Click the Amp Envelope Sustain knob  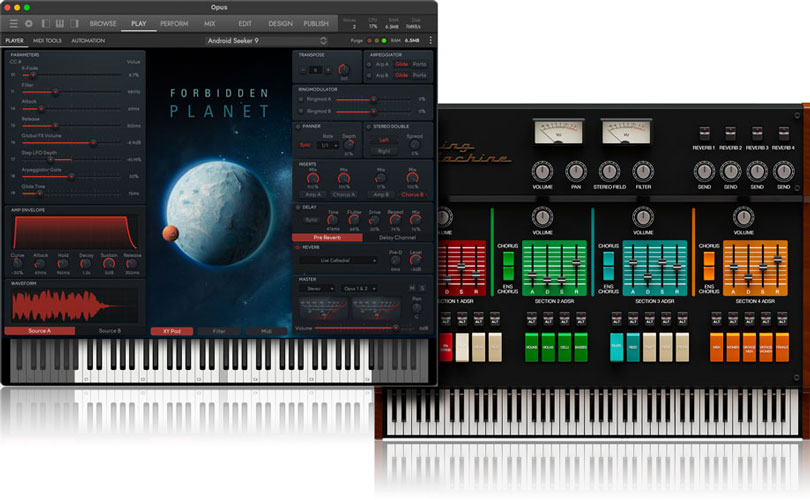pyautogui.click(x=109, y=264)
